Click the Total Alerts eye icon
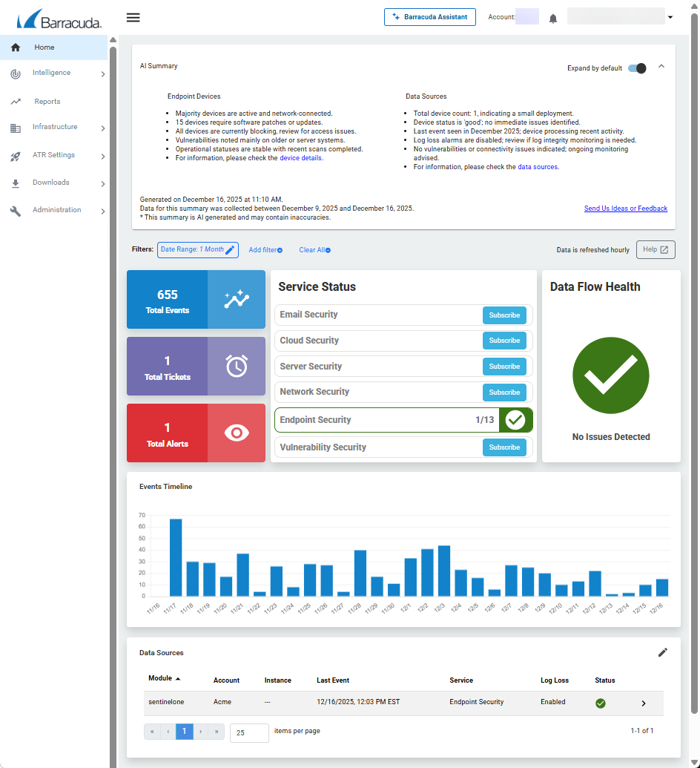 coord(237,433)
